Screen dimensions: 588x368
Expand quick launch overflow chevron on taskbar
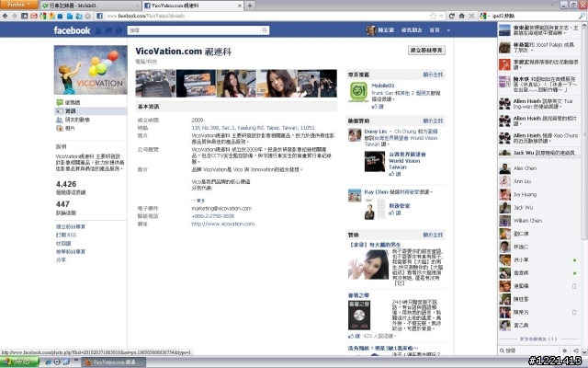coord(75,360)
